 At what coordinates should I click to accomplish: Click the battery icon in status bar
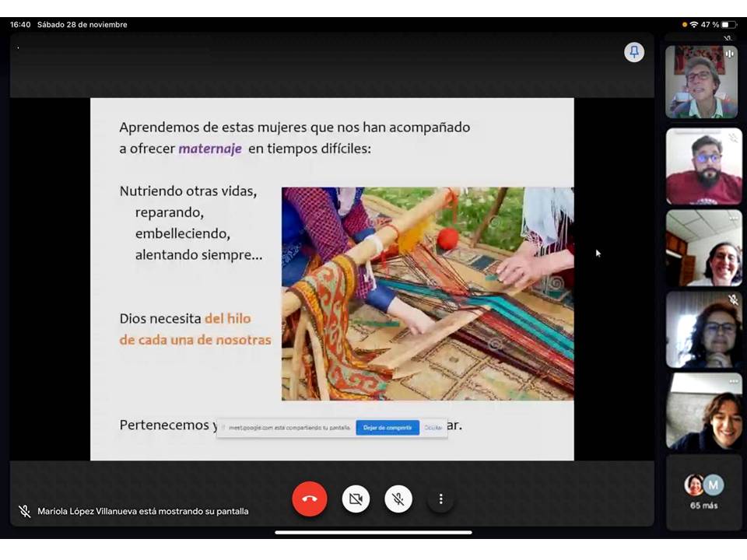[x=728, y=25]
